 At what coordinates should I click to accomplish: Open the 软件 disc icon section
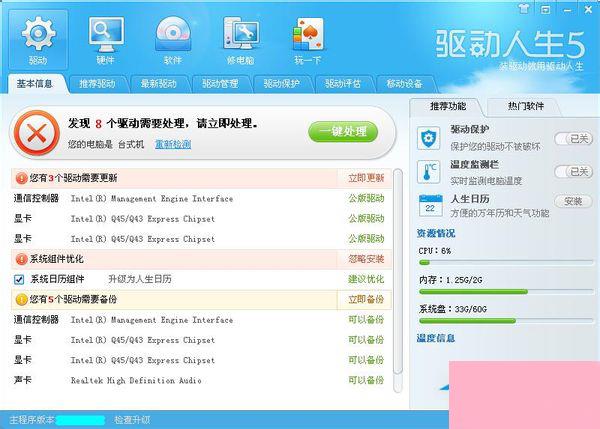(173, 40)
